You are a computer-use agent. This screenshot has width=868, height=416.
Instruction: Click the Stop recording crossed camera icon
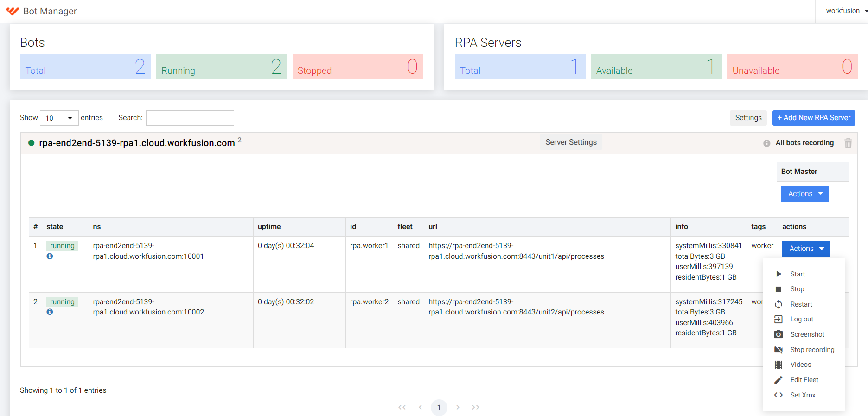(779, 350)
